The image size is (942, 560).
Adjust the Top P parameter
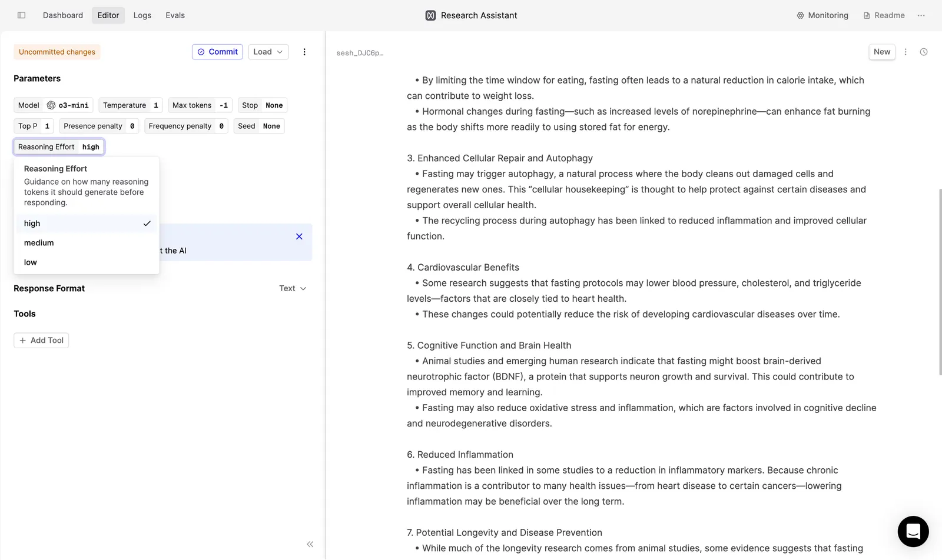(34, 126)
